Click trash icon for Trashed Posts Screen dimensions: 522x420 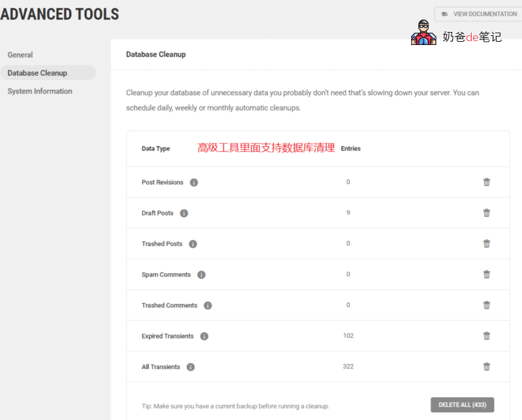tap(486, 243)
